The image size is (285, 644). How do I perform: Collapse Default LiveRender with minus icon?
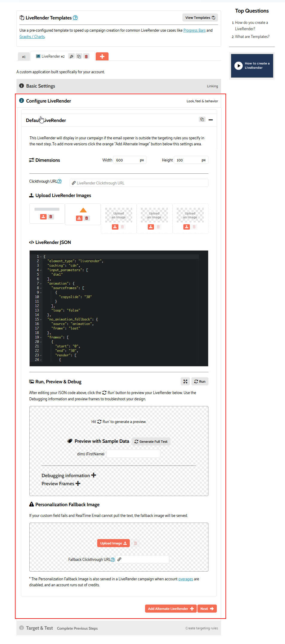[211, 120]
